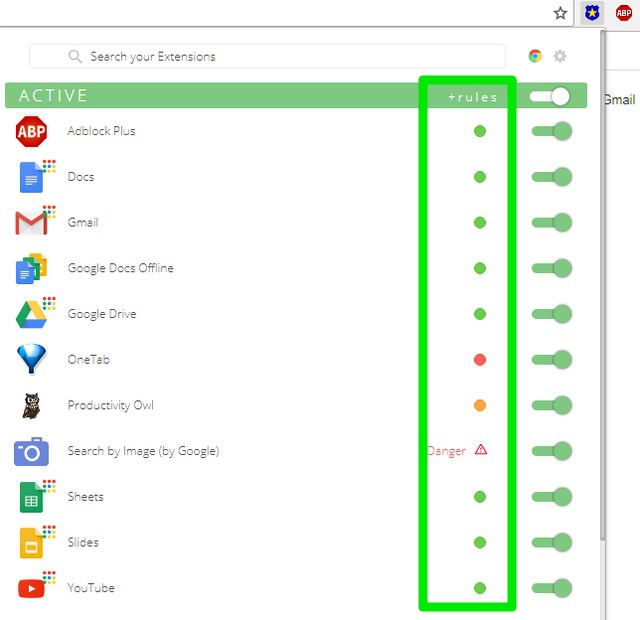Image resolution: width=640 pixels, height=620 pixels.
Task: Click the Gmail name text in list
Action: (83, 222)
